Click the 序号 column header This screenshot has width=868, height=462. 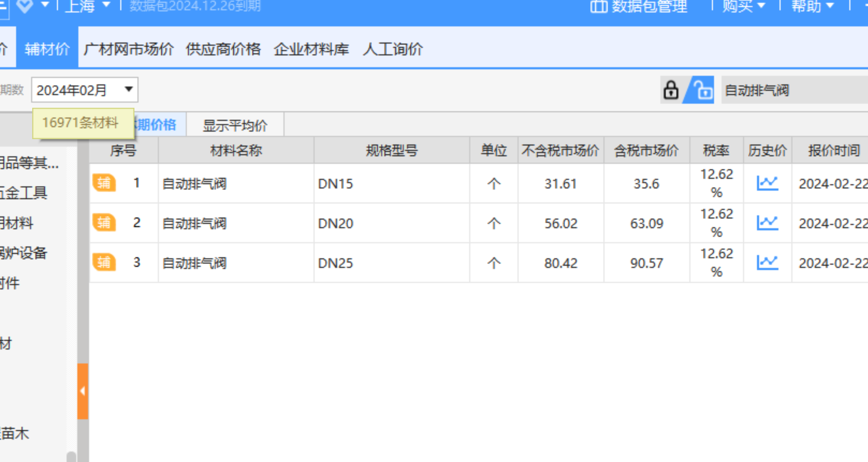123,151
